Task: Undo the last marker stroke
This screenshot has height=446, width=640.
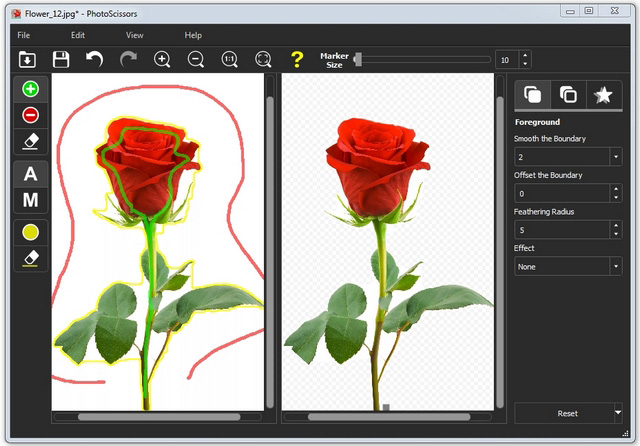Action: pyautogui.click(x=94, y=60)
